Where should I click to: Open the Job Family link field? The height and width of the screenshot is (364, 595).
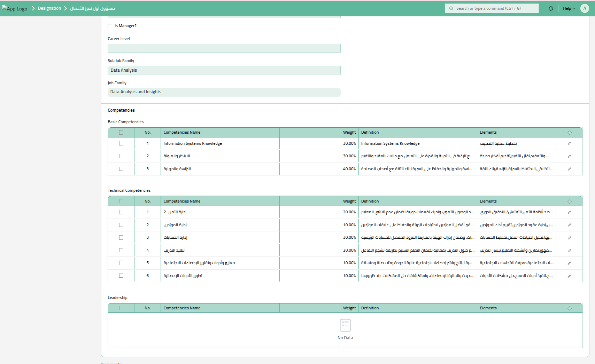[x=224, y=92]
